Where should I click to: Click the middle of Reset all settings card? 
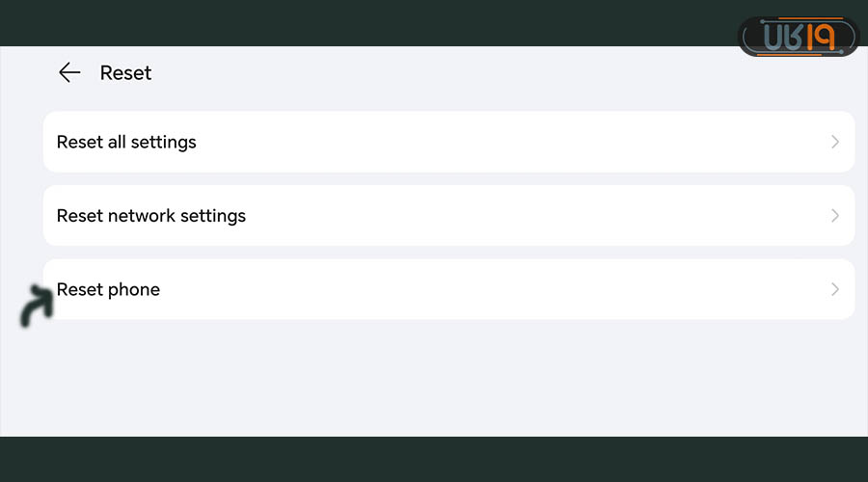pyautogui.click(x=448, y=142)
